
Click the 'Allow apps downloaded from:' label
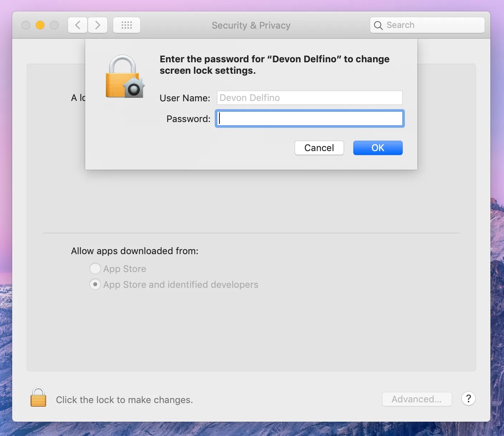point(135,251)
